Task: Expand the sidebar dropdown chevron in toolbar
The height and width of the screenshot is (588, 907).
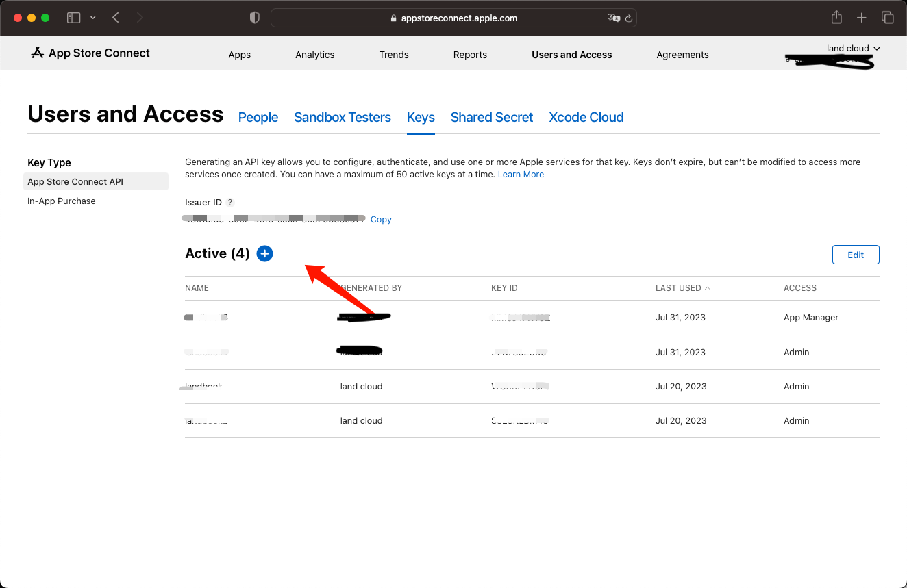Action: click(x=93, y=18)
